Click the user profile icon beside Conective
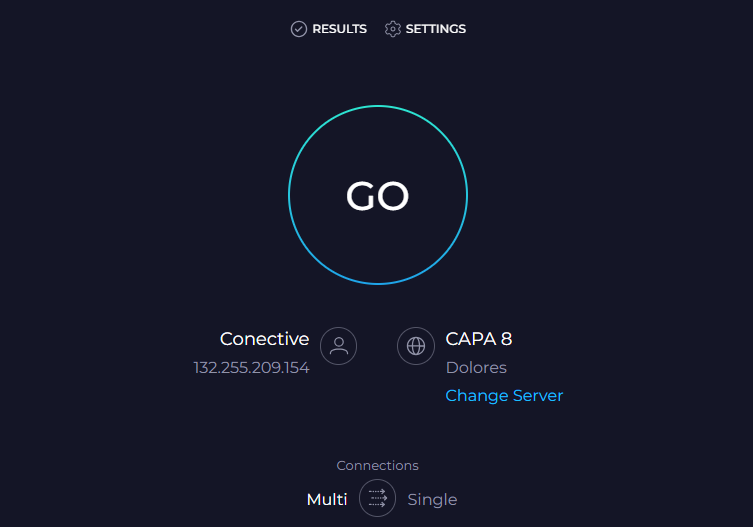 (x=339, y=346)
